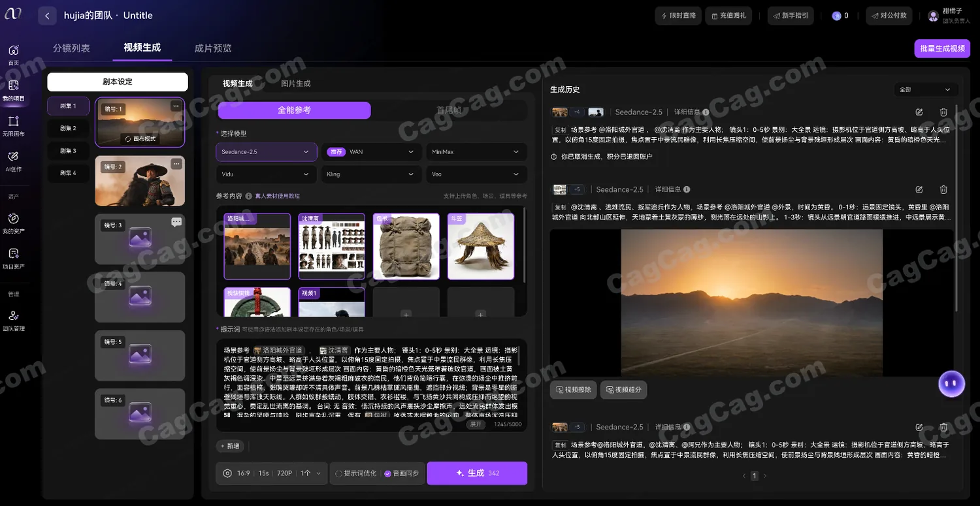This screenshot has width=980, height=506.
Task: Show 详细信息 for the first history entry
Action: pos(692,112)
